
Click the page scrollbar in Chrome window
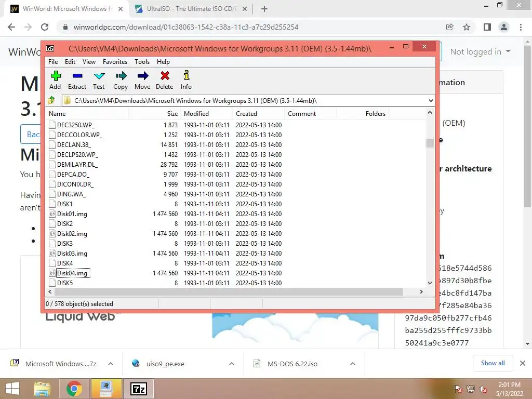click(x=528, y=126)
